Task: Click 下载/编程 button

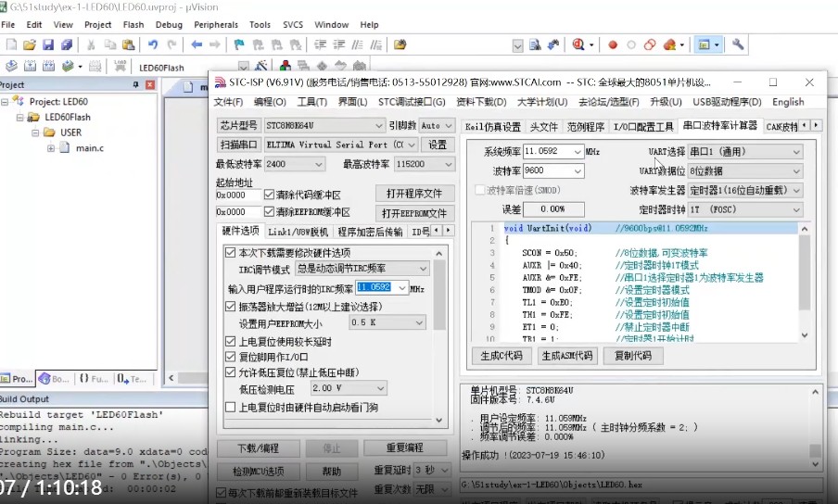Action: click(258, 448)
